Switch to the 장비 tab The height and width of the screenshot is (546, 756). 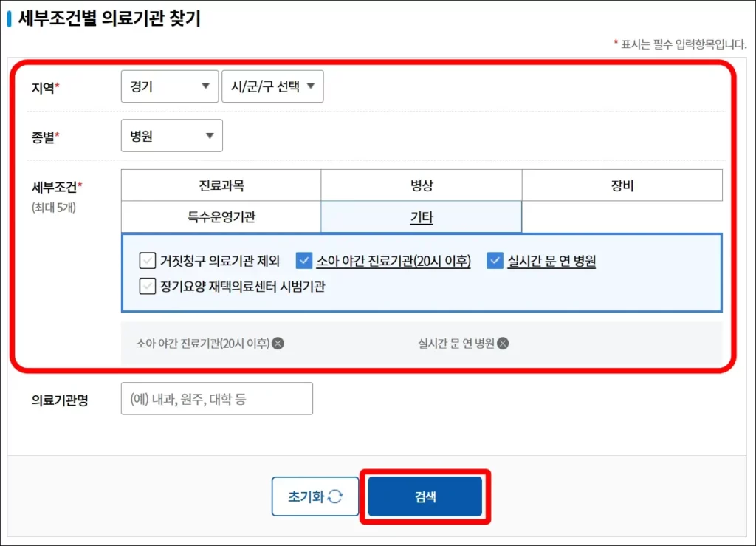622,185
